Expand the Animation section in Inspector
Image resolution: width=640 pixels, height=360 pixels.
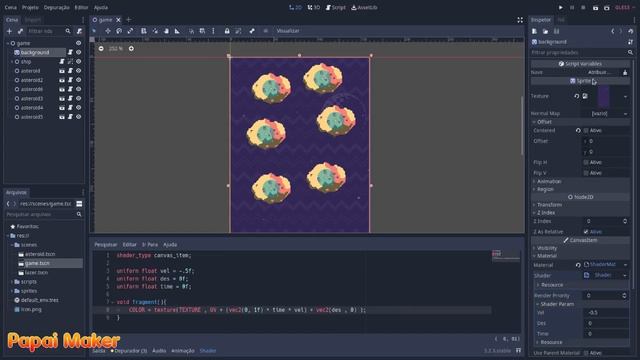[549, 181]
